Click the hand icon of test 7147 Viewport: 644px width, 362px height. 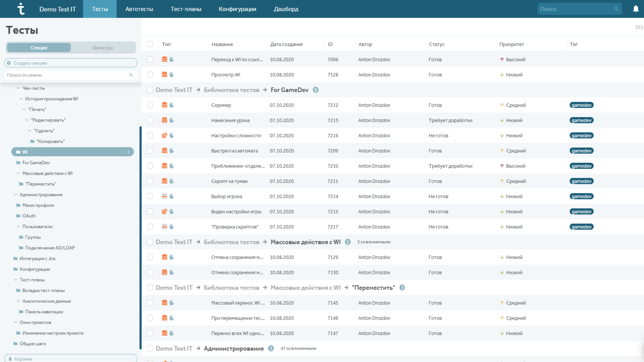(x=172, y=333)
